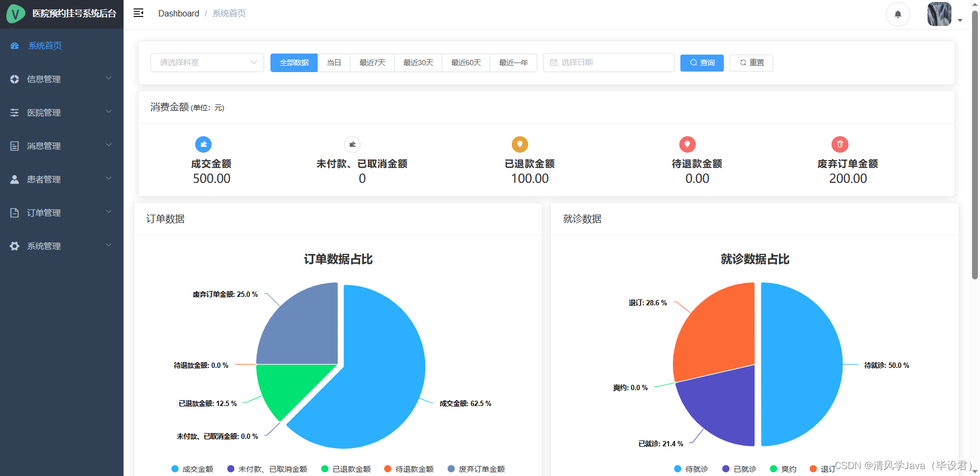Viewport: 980px width, 476px height.
Task: Click the red 待退款金额 icon
Action: pyautogui.click(x=687, y=144)
